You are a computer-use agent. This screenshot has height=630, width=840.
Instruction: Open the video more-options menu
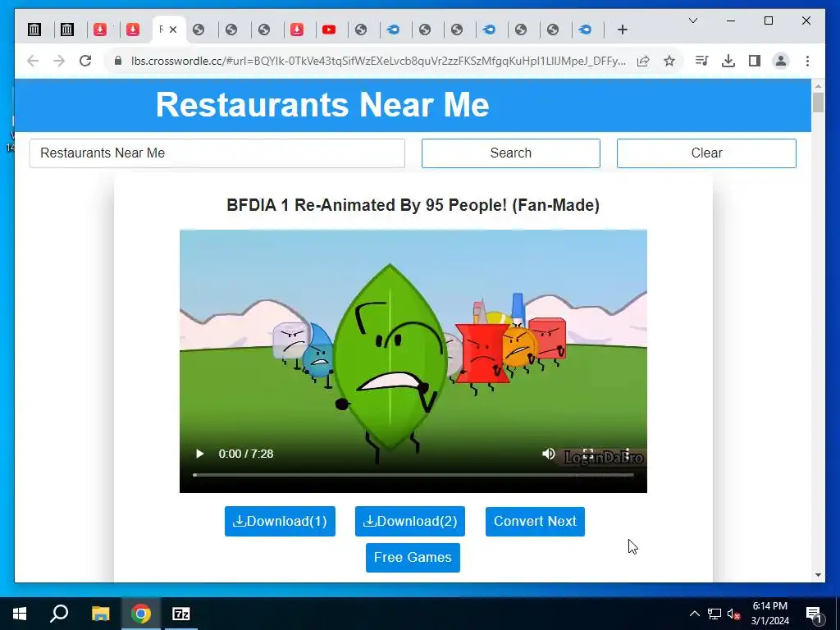[628, 454]
